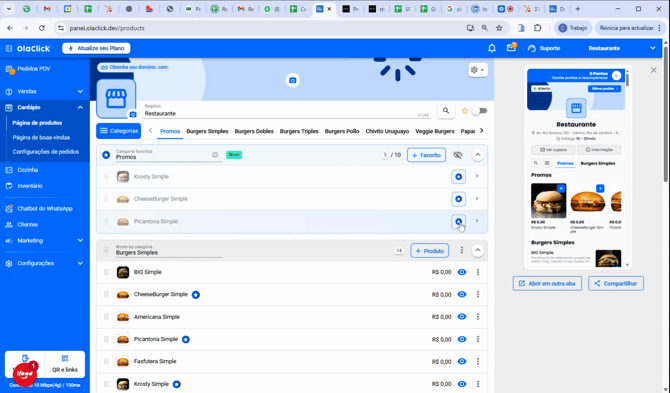Toggle visibility of Americana Simple
The width and height of the screenshot is (670, 393).
(462, 317)
